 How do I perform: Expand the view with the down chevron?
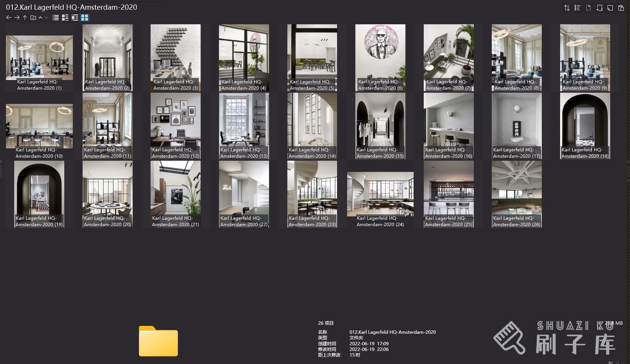click(46, 17)
